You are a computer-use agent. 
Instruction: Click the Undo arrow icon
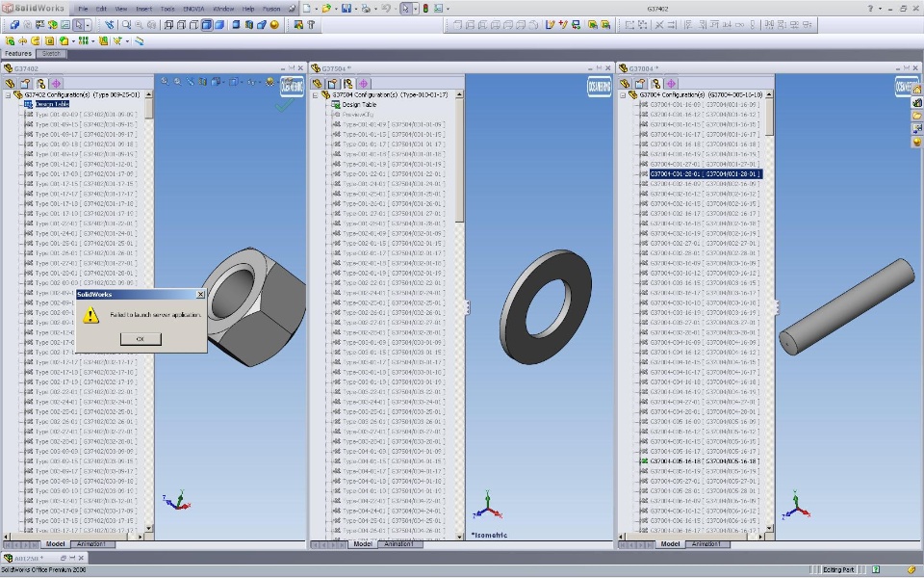click(386, 9)
